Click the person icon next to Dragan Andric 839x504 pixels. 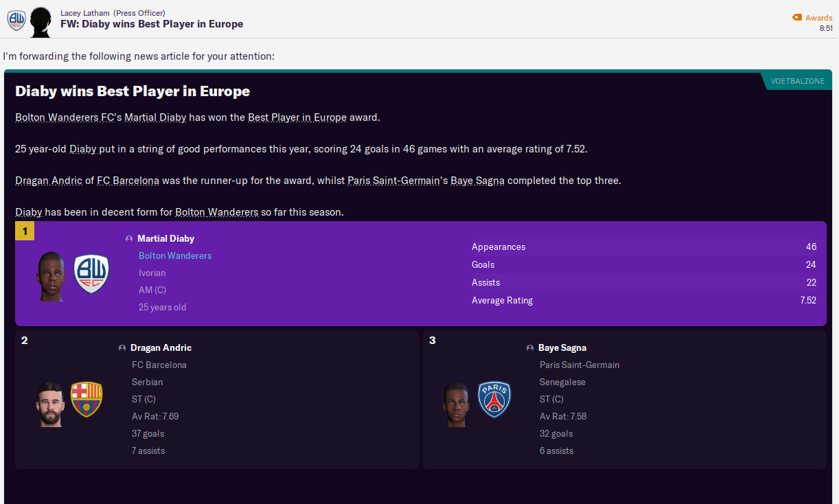(122, 348)
